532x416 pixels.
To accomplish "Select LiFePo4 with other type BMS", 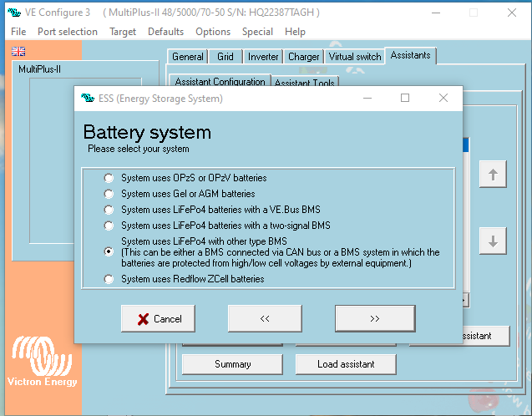I will (x=109, y=251).
